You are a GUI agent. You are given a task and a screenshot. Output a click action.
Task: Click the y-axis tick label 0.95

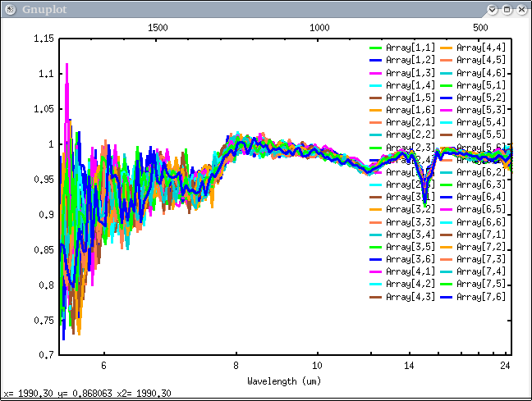pos(44,180)
